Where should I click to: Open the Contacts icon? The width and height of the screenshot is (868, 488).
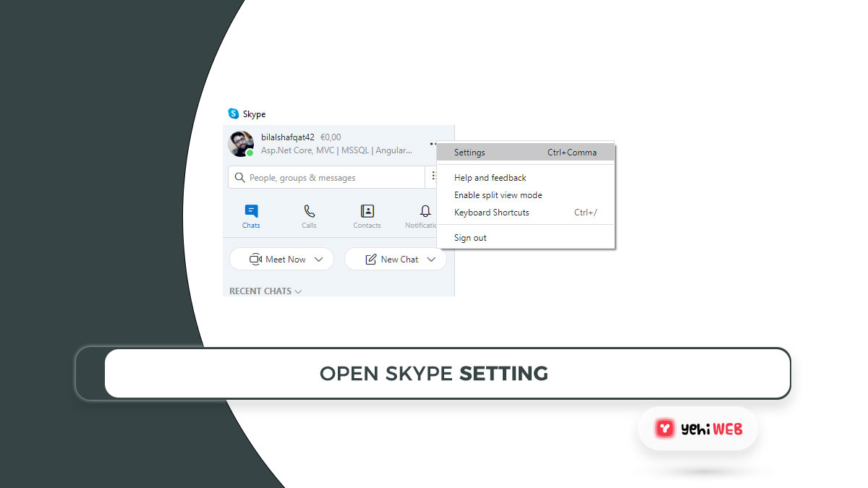pyautogui.click(x=367, y=210)
